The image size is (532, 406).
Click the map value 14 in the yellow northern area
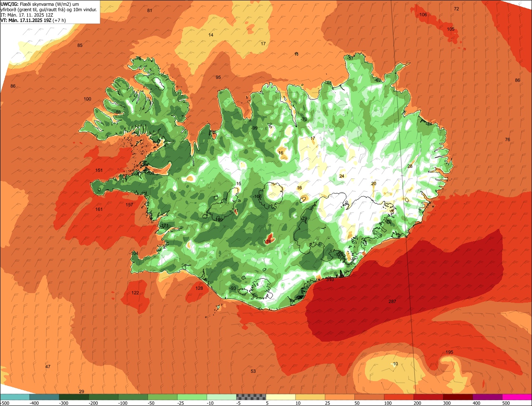point(211,35)
